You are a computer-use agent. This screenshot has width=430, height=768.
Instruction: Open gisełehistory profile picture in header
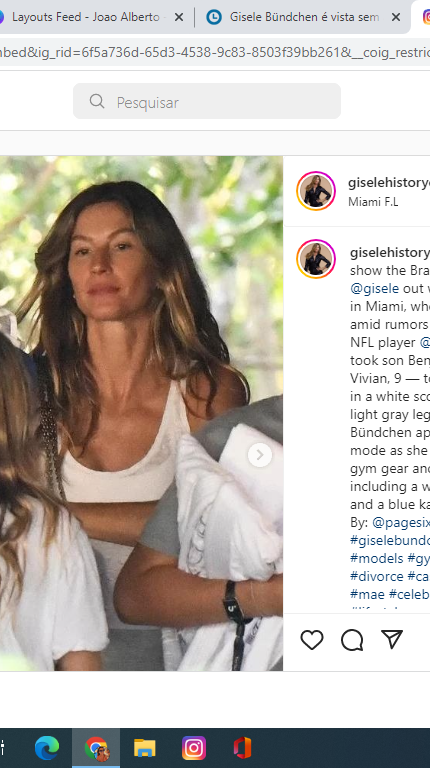coord(316,191)
